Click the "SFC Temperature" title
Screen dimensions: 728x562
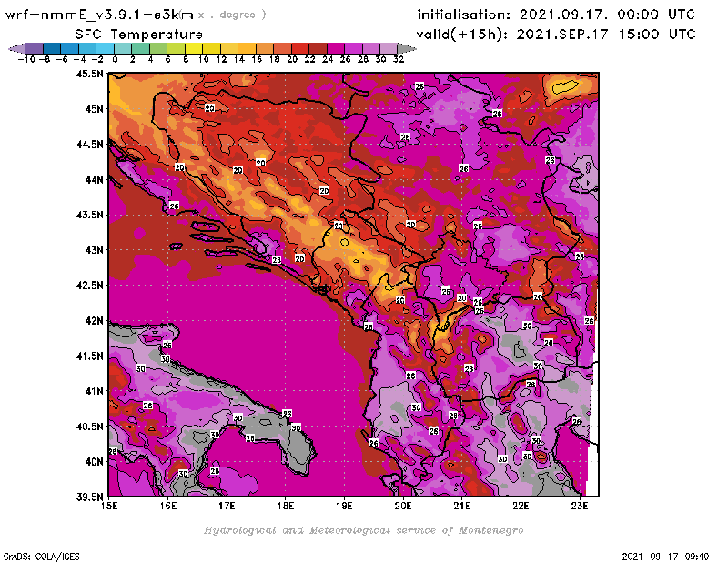click(x=139, y=35)
